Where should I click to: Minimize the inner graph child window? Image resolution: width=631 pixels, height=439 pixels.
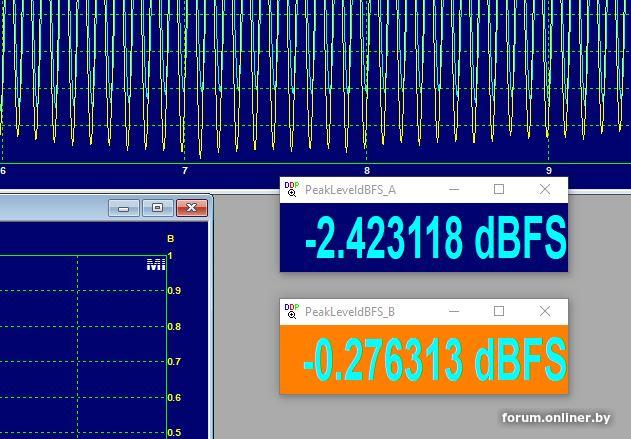(124, 208)
